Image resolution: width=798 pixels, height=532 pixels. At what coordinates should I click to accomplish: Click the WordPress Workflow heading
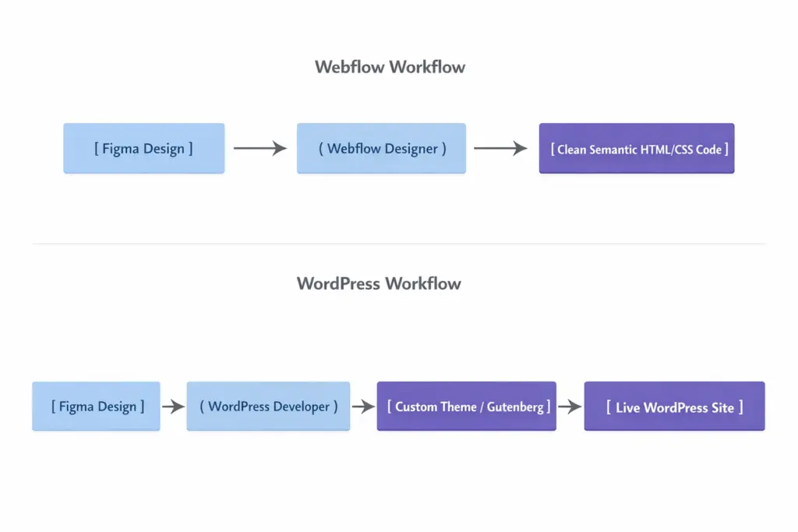coord(379,284)
